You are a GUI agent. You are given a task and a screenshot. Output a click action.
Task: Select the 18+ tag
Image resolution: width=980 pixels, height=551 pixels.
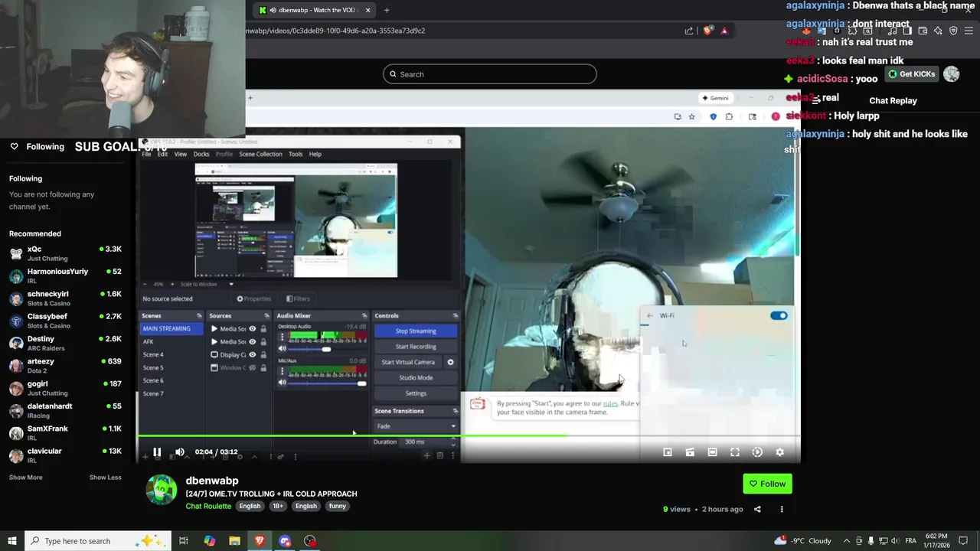coord(278,506)
